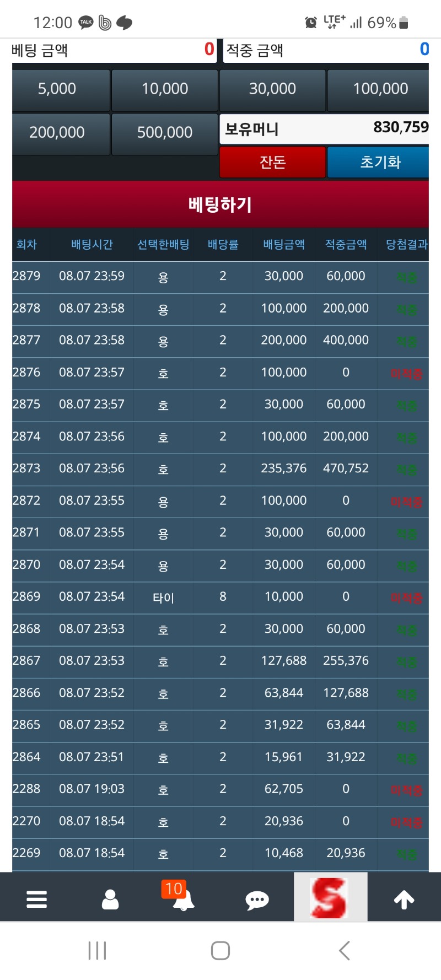Open the user profile icon
Image resolution: width=441 pixels, height=980 pixels.
(x=110, y=899)
